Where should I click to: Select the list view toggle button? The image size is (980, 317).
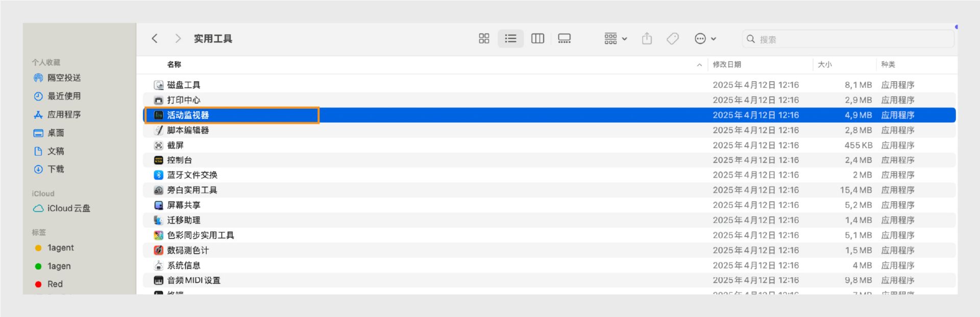(x=510, y=39)
